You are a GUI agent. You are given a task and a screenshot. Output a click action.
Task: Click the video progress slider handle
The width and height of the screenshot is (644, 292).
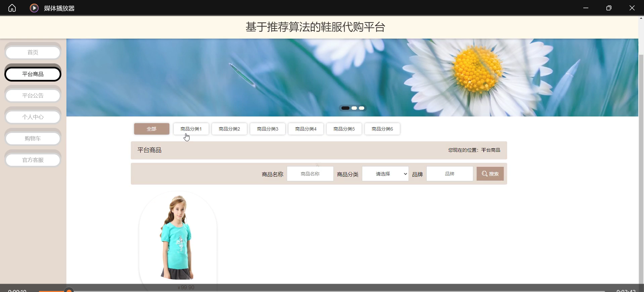(x=69, y=290)
